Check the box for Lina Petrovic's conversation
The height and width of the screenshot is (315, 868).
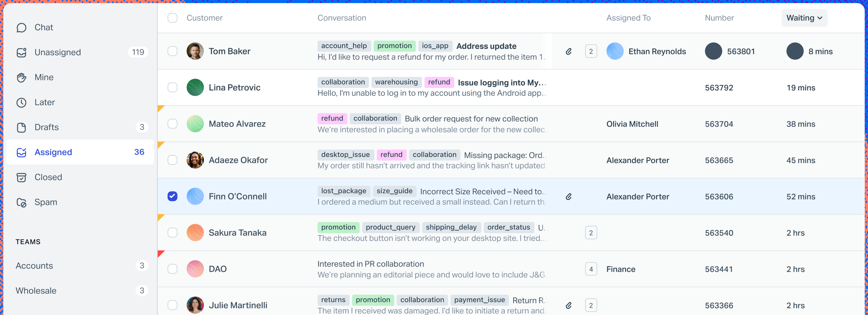tap(173, 88)
